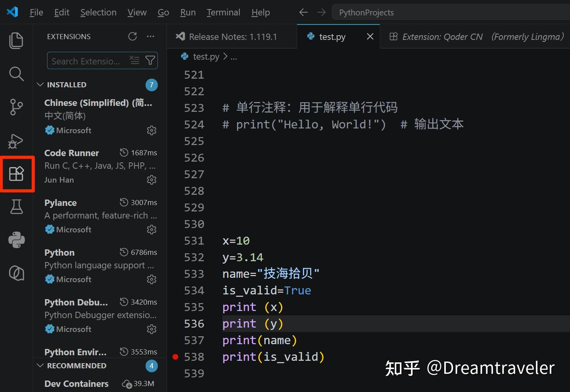The width and height of the screenshot is (570, 392).
Task: Click the PythonProjects command center box
Action: (x=451, y=12)
